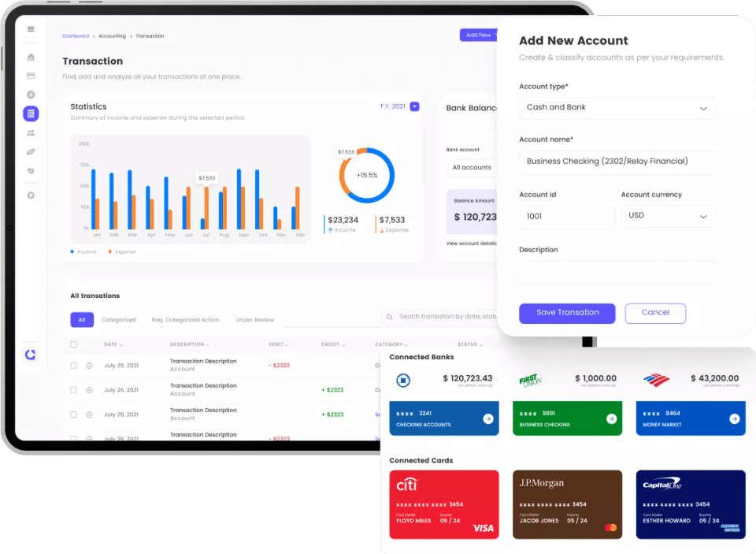Open View account details link
The width and height of the screenshot is (756, 554).
(471, 244)
